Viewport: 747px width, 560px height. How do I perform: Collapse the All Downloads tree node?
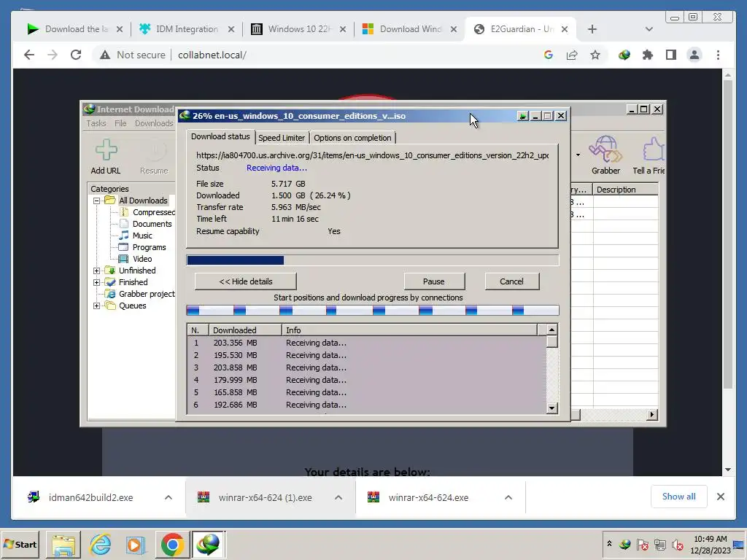97,201
